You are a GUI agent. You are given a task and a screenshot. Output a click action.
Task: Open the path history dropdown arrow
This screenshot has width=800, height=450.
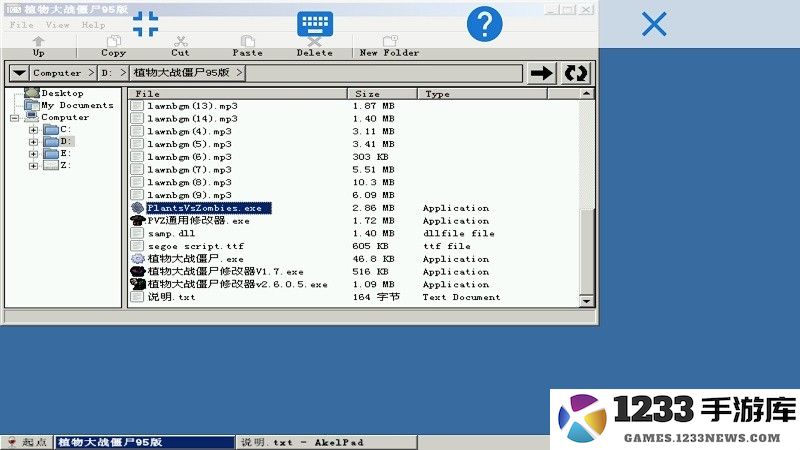click(x=18, y=73)
